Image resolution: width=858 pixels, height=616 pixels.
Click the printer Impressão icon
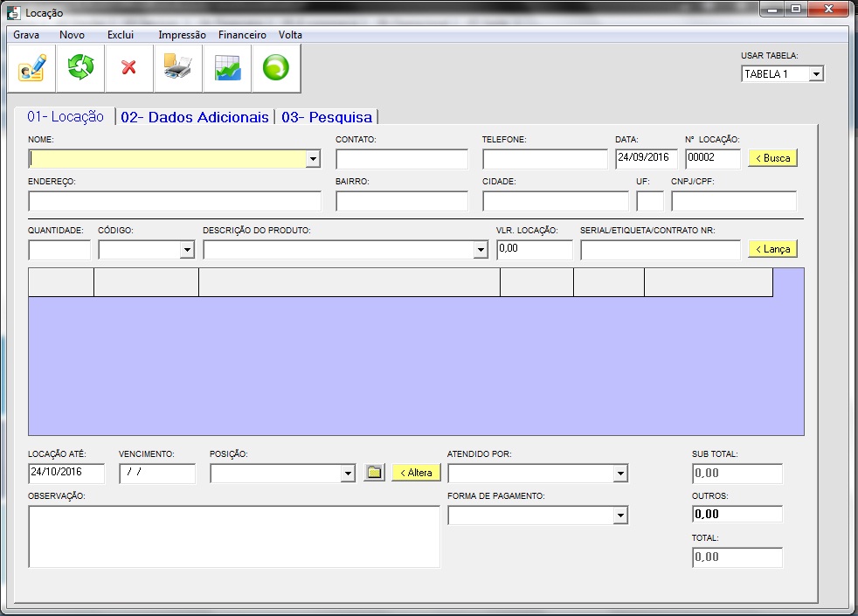coord(178,67)
